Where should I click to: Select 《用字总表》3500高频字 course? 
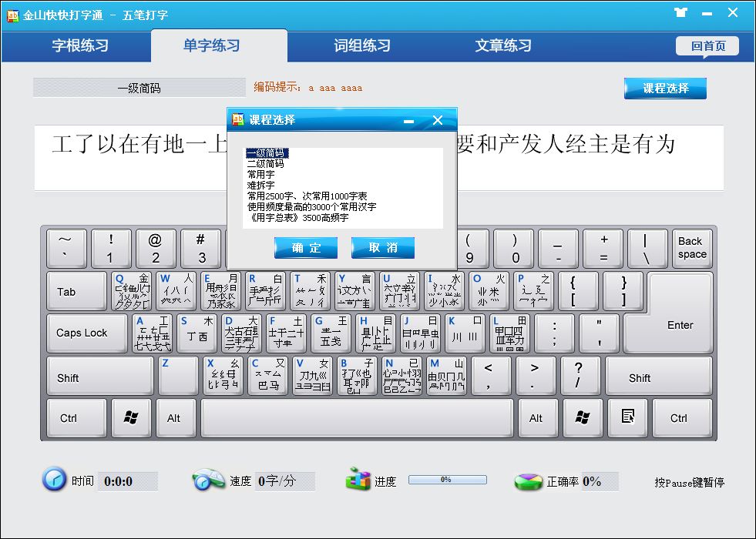click(x=297, y=218)
